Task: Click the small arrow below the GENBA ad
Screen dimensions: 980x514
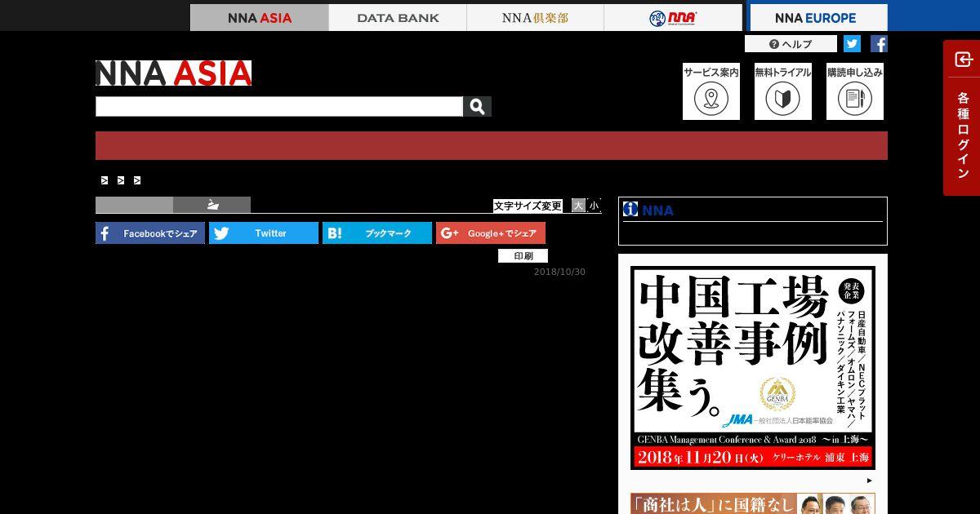Action: 870,481
